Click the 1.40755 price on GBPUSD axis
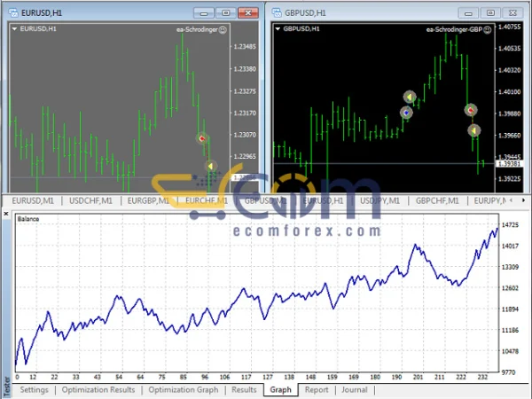Screen dimensions: 532x399 point(509,27)
